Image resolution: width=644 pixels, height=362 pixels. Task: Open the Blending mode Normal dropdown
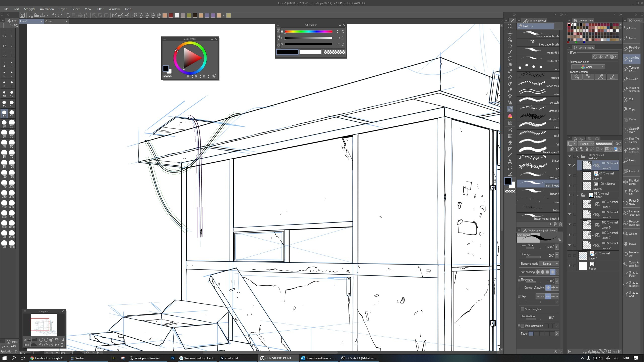[549, 264]
